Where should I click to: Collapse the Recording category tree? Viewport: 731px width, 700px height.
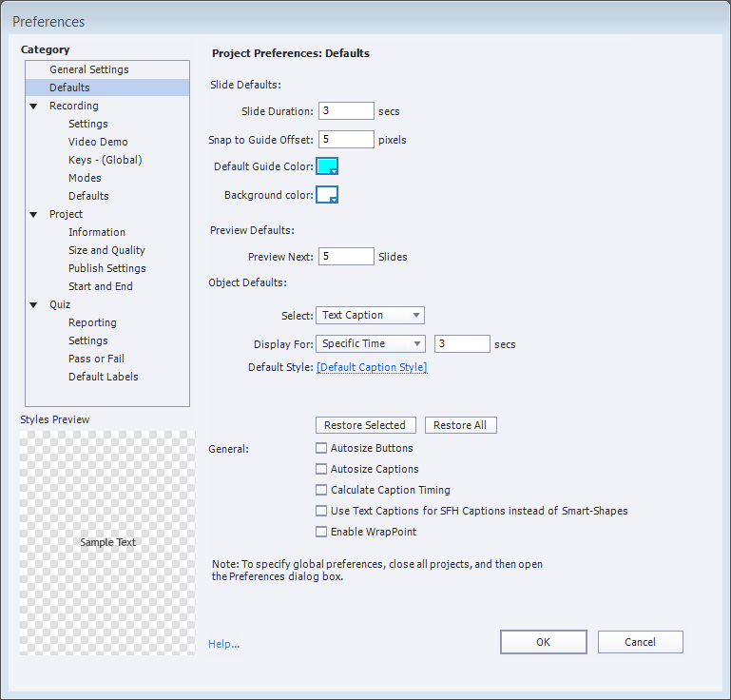pyautogui.click(x=33, y=107)
